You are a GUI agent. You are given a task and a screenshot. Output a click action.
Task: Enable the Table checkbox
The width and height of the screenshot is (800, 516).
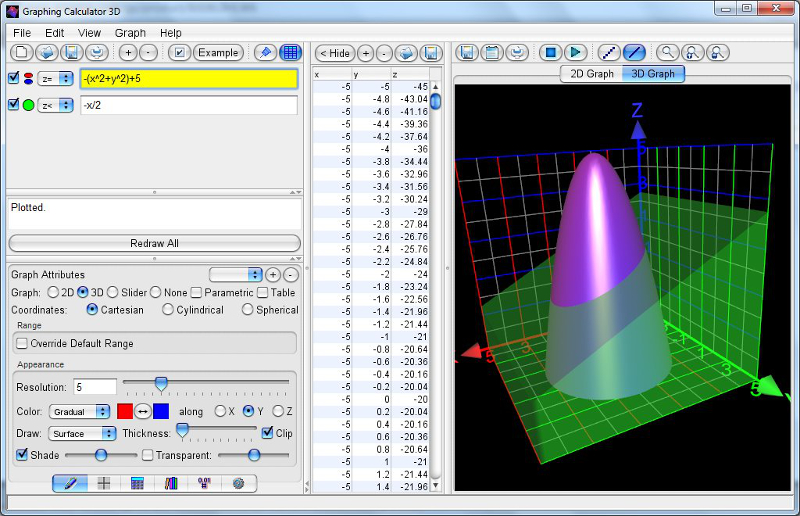pyautogui.click(x=262, y=292)
